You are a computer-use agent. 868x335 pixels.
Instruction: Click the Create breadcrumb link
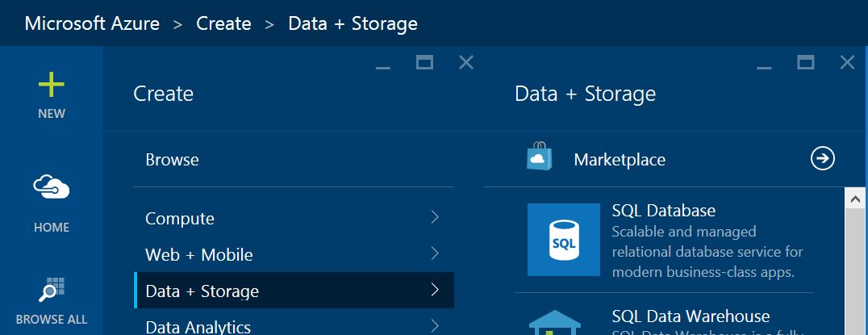coord(223,23)
